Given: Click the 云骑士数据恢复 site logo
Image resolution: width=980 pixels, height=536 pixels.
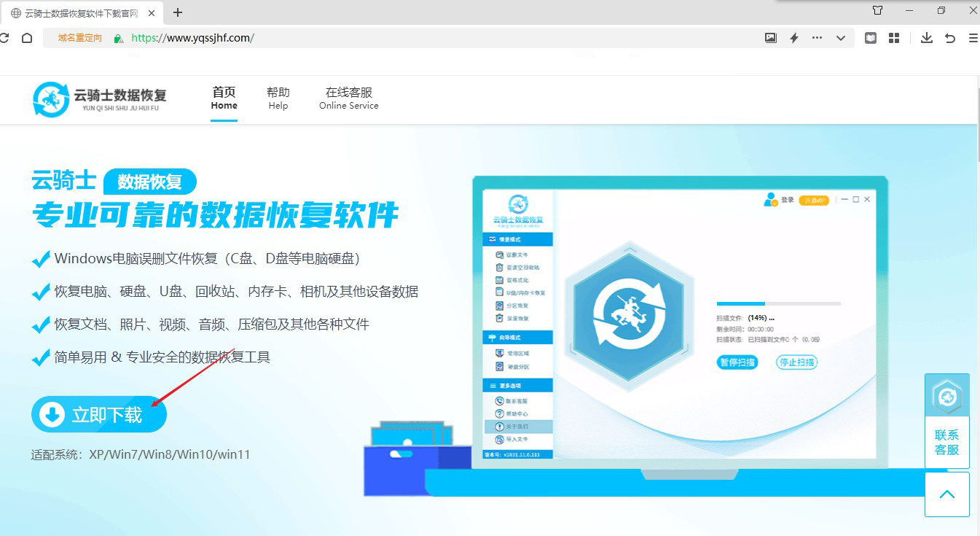Looking at the screenshot, I should point(100,100).
